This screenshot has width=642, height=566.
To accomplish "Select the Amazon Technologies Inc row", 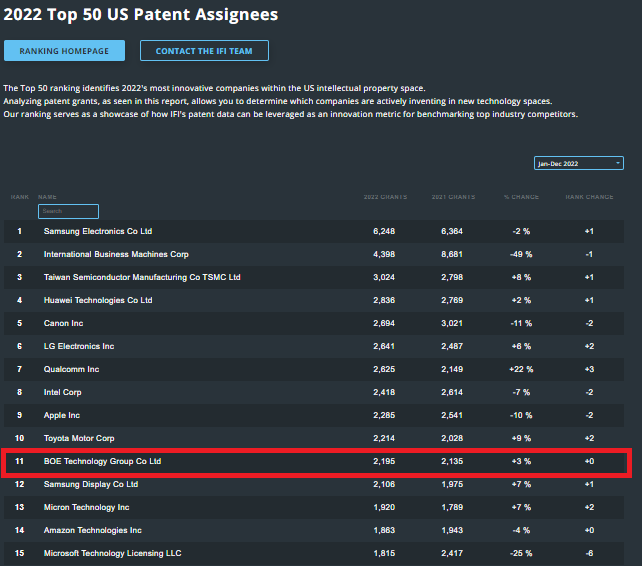I will pyautogui.click(x=93, y=530).
